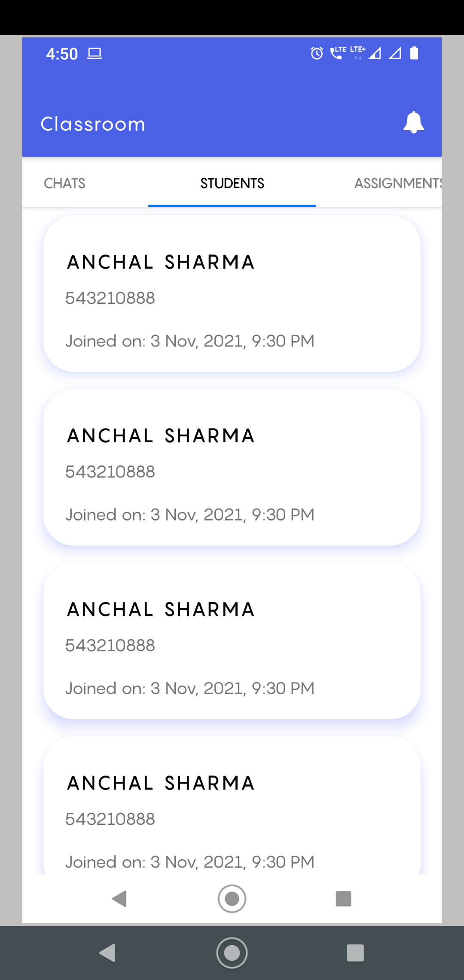Switch to the Chats tab
The width and height of the screenshot is (464, 980).
point(64,183)
